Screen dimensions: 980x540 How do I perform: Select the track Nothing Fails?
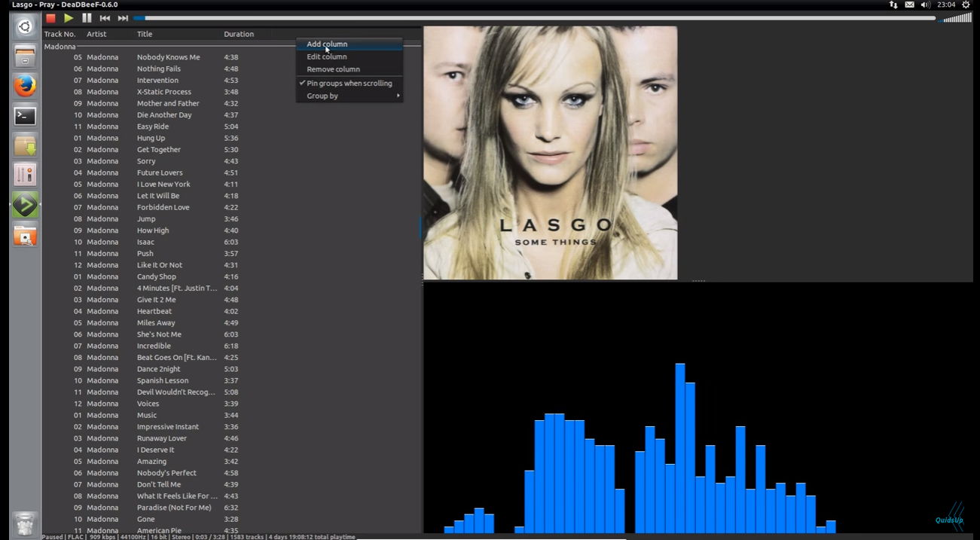231,69
